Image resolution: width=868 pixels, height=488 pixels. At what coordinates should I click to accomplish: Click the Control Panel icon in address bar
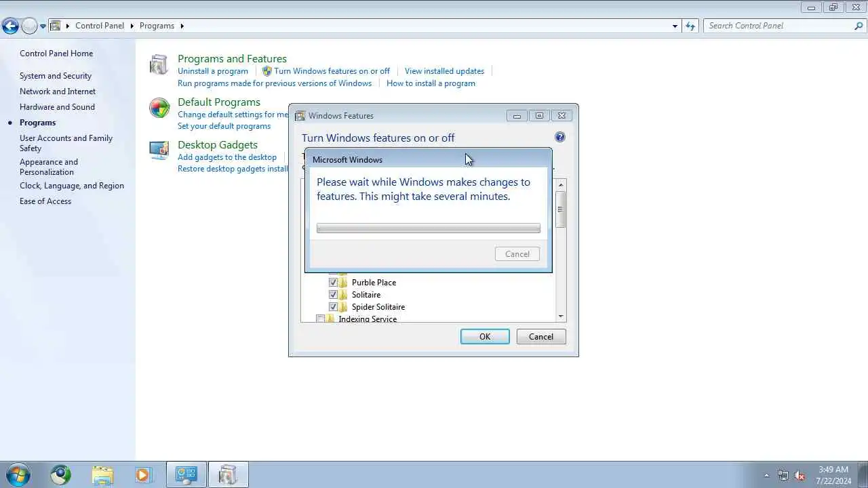tap(56, 26)
